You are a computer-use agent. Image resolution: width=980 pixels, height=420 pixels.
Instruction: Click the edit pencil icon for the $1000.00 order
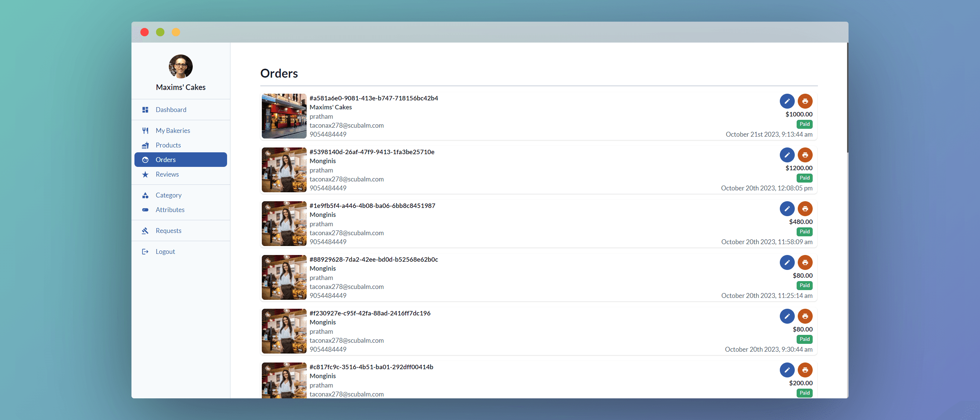pyautogui.click(x=787, y=101)
